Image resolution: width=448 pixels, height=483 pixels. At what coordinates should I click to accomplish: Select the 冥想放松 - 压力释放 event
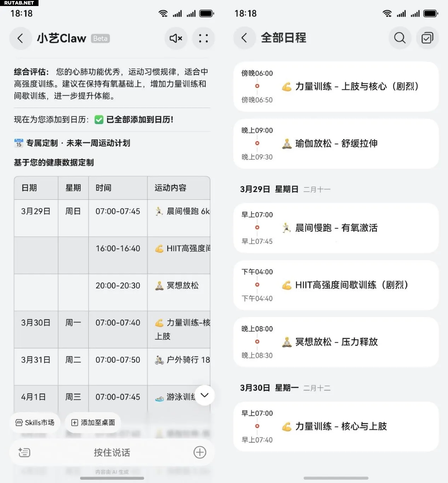tap(336, 342)
